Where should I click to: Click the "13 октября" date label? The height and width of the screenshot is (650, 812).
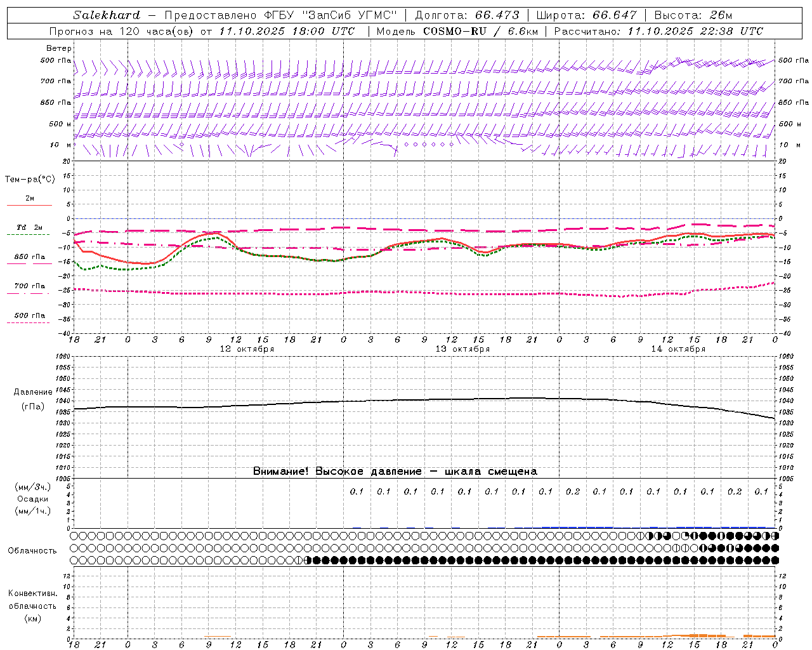462,349
